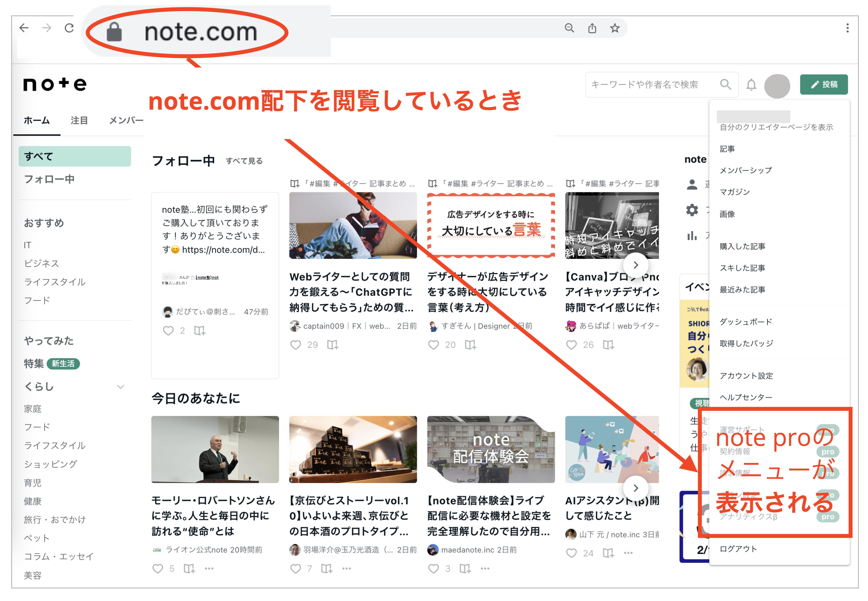Select ダッシュボード from the account menu
Viewport: 868px width, 601px height.
click(x=746, y=322)
